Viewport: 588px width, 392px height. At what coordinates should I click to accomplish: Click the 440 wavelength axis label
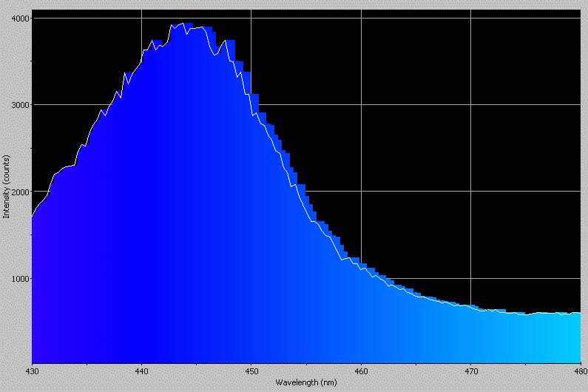(142, 371)
